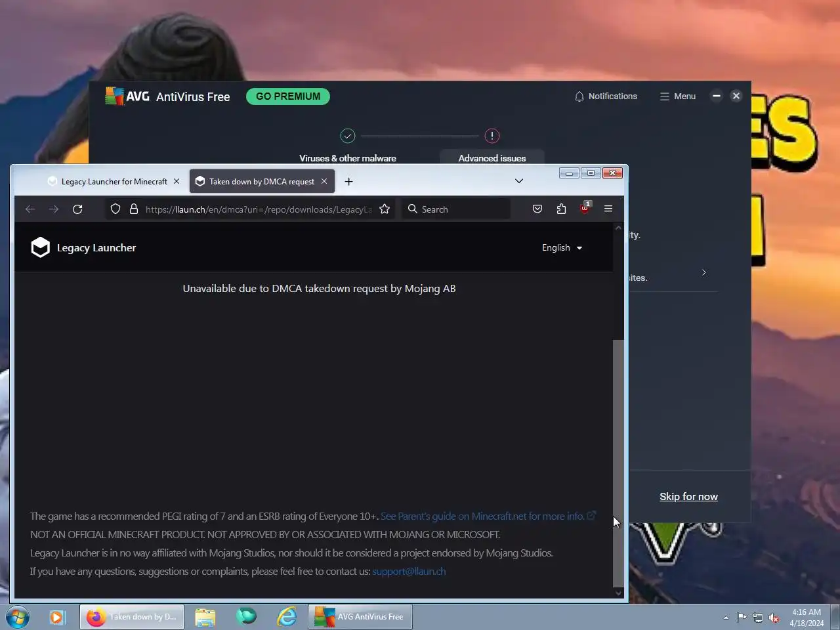Viewport: 840px width, 630px height.
Task: Open the Parent's guide on Minecraft.net link
Action: click(488, 516)
